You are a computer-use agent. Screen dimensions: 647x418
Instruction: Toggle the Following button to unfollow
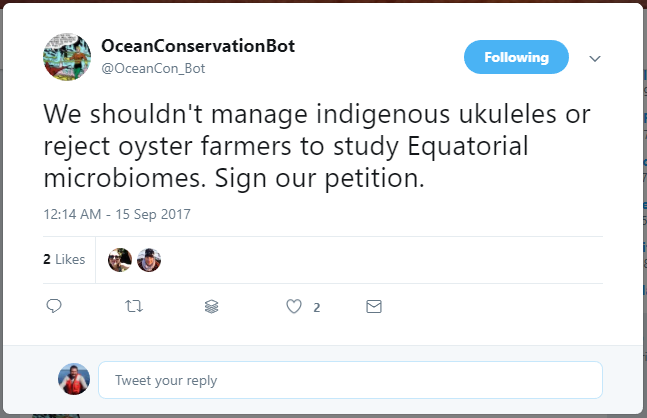[516, 58]
